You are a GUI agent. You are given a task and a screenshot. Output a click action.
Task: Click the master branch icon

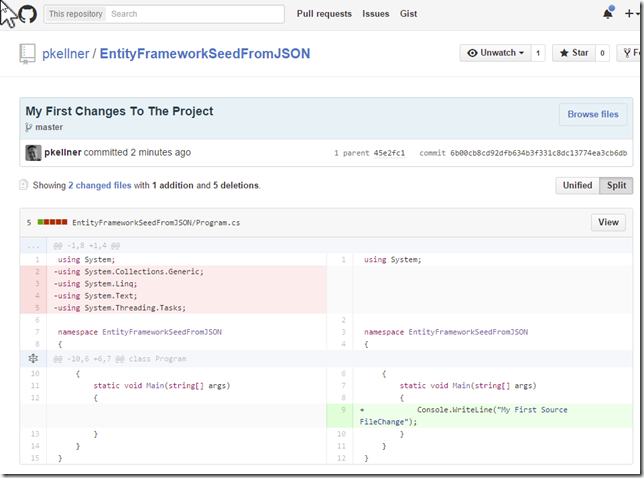(28, 127)
